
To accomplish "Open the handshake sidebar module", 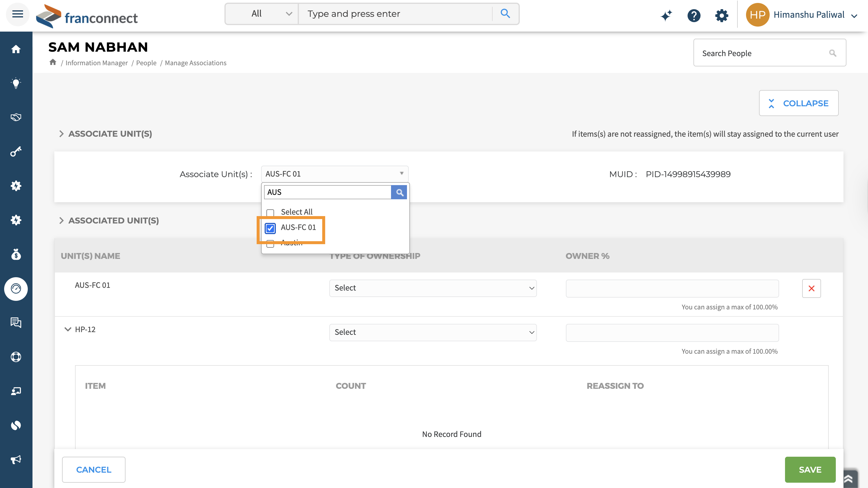I will click(16, 117).
